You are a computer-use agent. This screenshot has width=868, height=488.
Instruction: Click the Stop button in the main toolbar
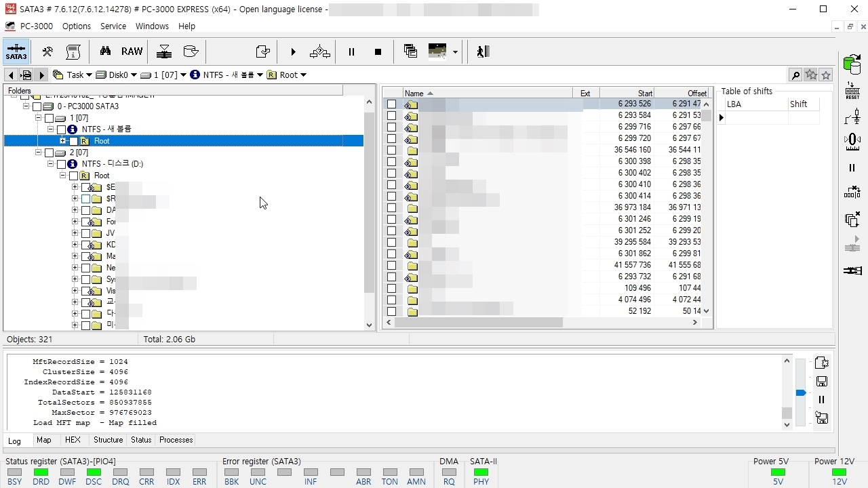(378, 52)
